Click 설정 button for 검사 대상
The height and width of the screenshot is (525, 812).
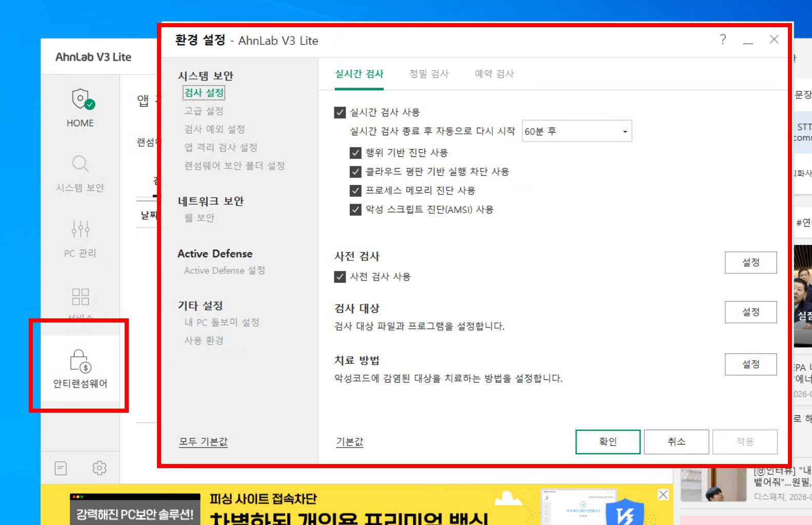pos(751,312)
